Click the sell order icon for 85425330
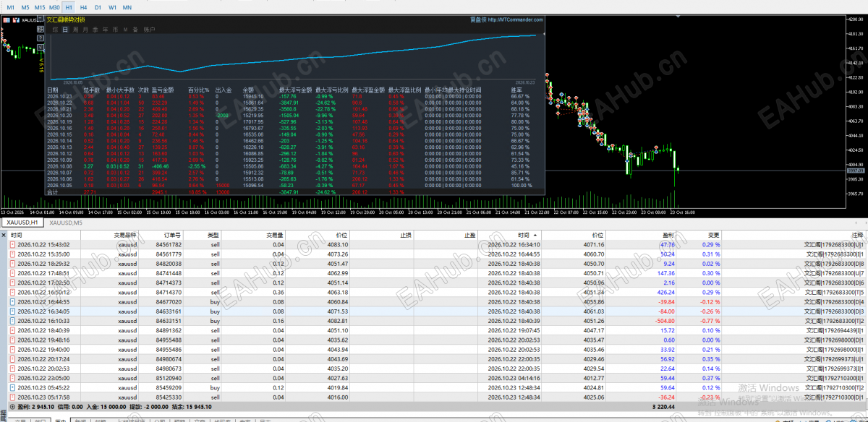Viewport: 868px width, 422px height. tap(12, 396)
